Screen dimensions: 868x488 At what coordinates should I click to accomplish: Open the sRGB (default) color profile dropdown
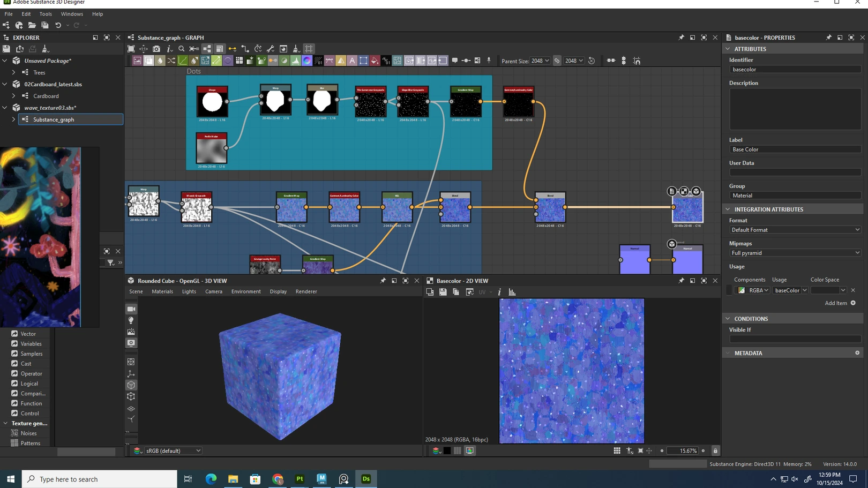173,451
